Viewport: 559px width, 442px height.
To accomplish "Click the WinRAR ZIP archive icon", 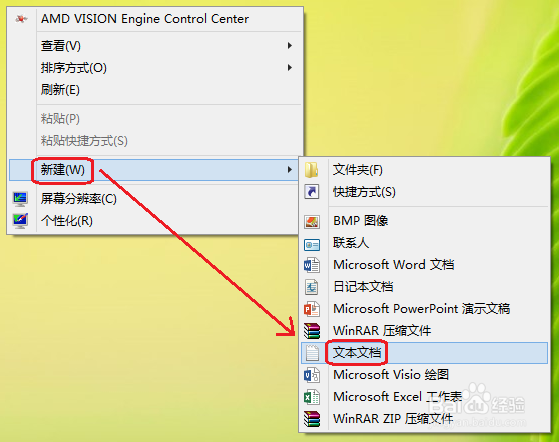I will [312, 419].
